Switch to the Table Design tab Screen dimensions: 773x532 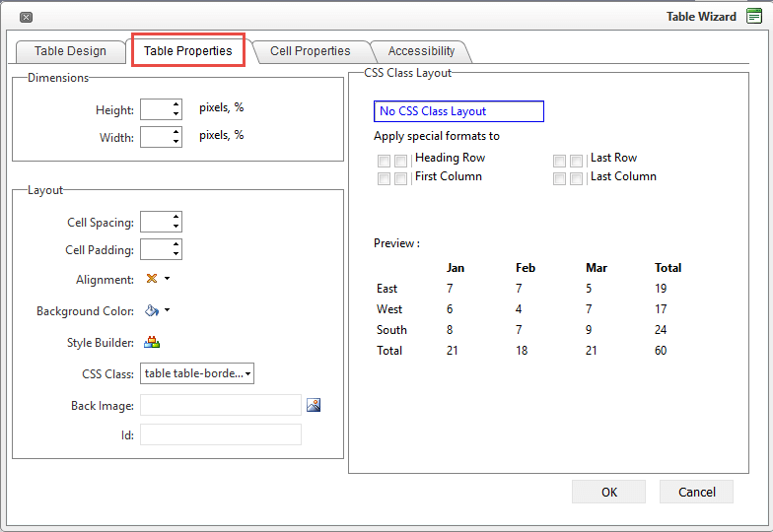[x=70, y=51]
